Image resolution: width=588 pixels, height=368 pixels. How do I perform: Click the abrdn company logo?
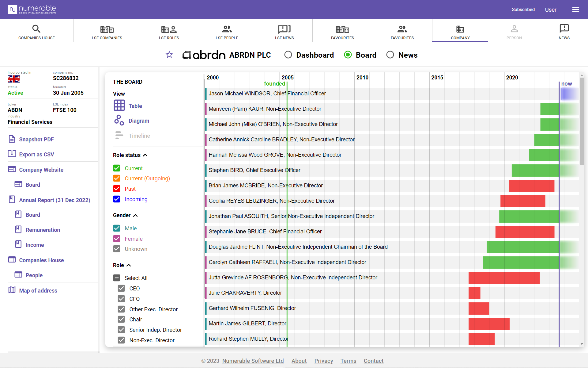click(204, 55)
